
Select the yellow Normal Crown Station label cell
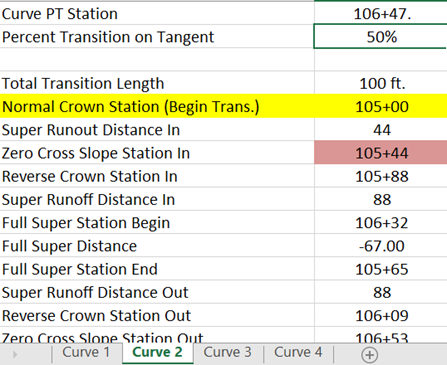coord(157,106)
